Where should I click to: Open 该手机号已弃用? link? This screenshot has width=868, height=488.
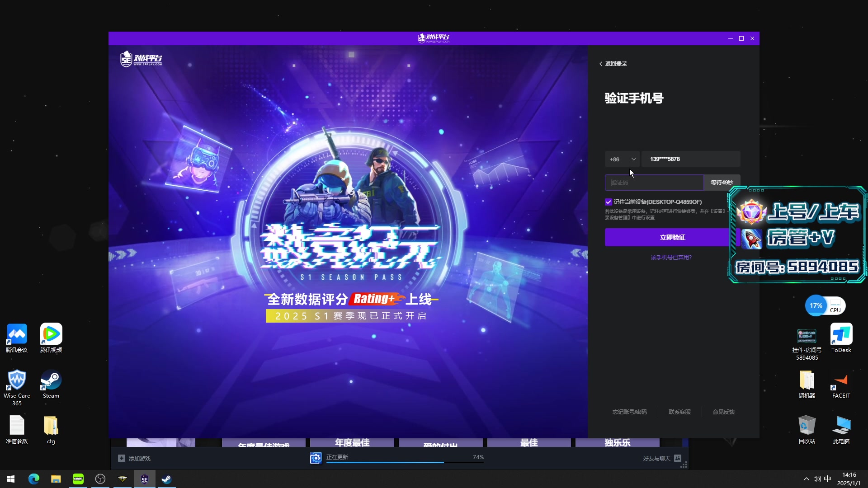pos(671,258)
